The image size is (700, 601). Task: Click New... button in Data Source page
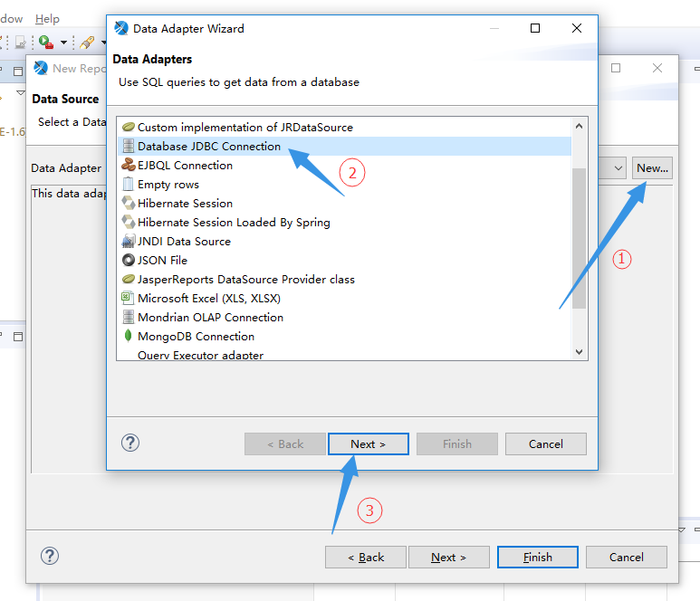click(652, 168)
